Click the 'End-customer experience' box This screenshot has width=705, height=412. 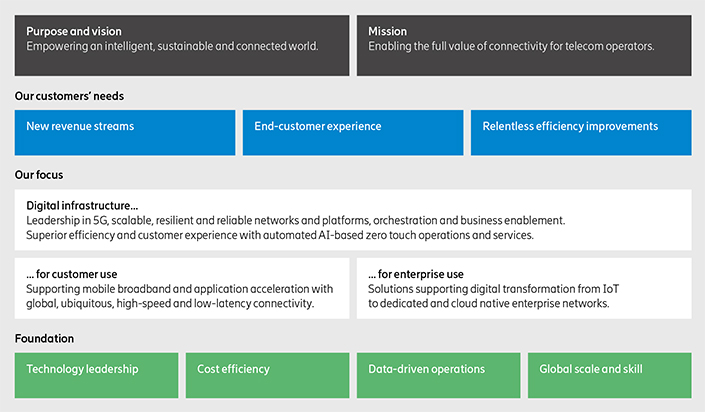point(352,133)
